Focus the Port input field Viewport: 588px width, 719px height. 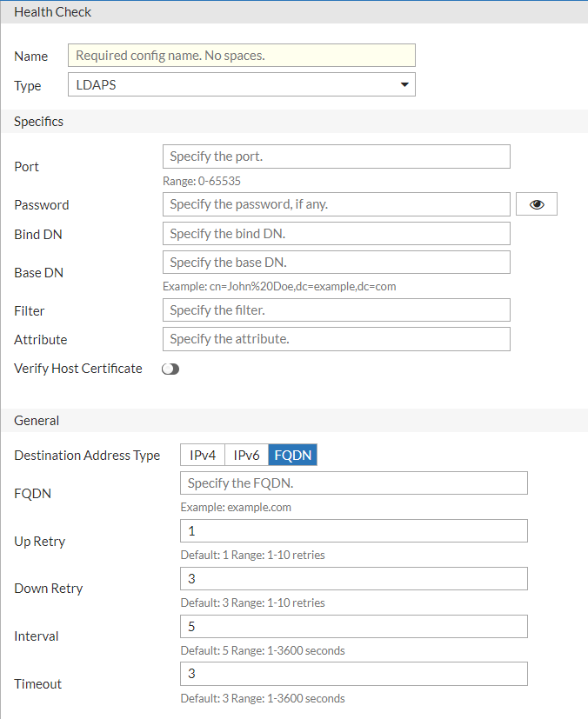click(337, 156)
